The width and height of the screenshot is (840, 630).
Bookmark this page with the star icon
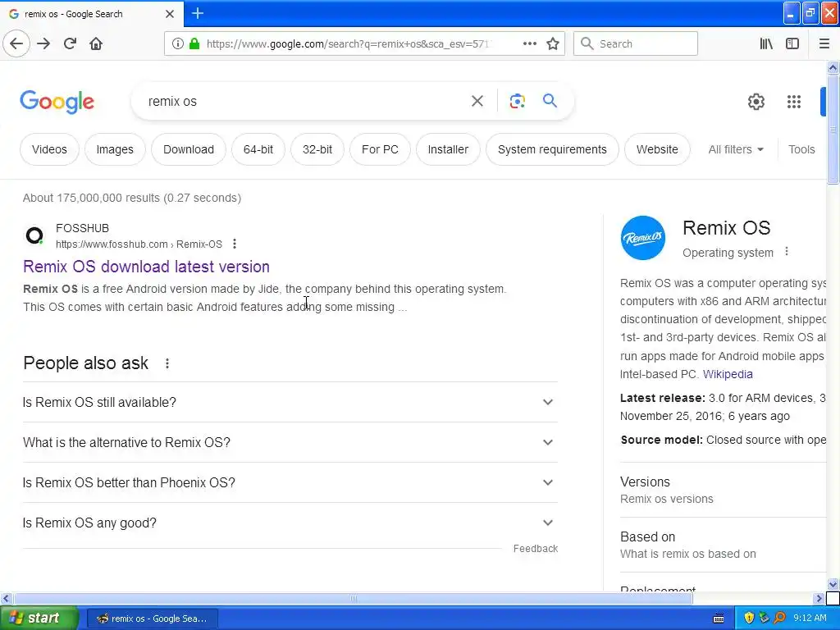click(x=553, y=43)
